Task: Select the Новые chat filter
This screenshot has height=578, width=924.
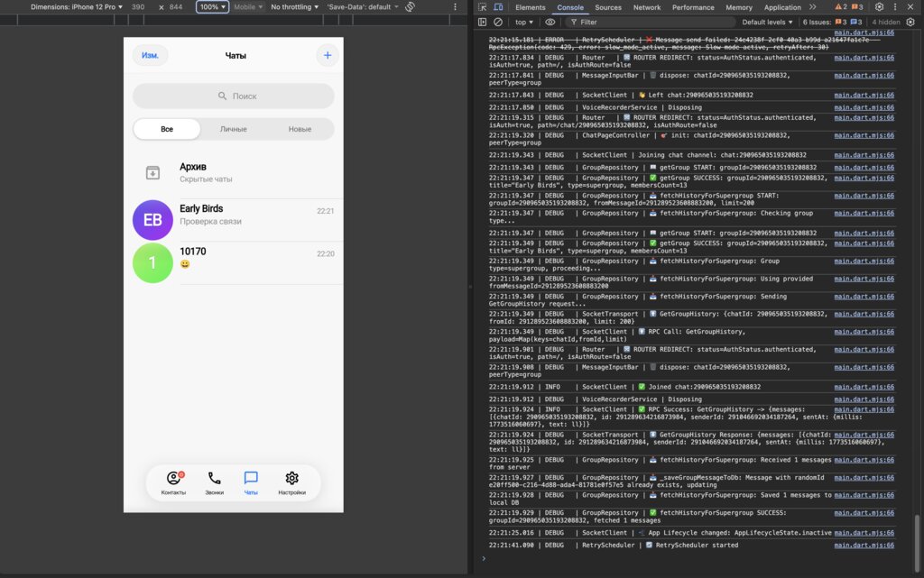Action: point(300,129)
